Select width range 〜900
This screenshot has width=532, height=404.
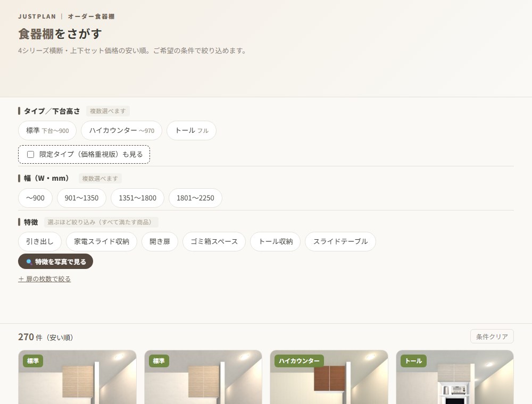(35, 198)
